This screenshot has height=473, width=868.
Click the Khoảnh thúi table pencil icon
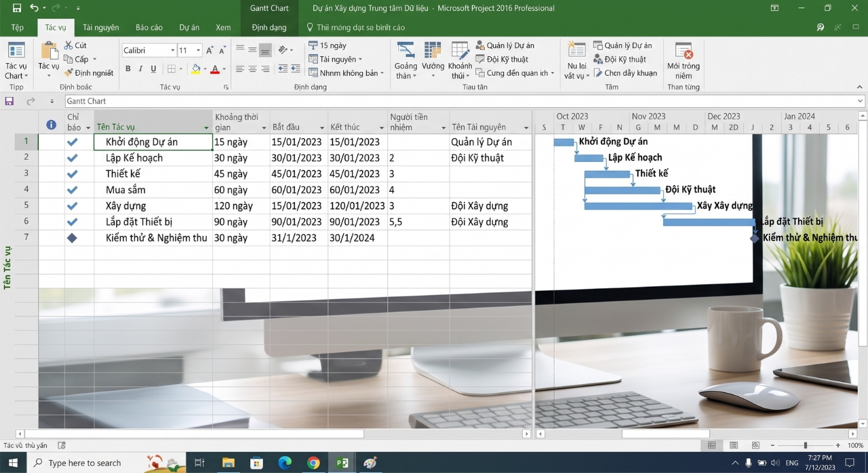point(460,51)
